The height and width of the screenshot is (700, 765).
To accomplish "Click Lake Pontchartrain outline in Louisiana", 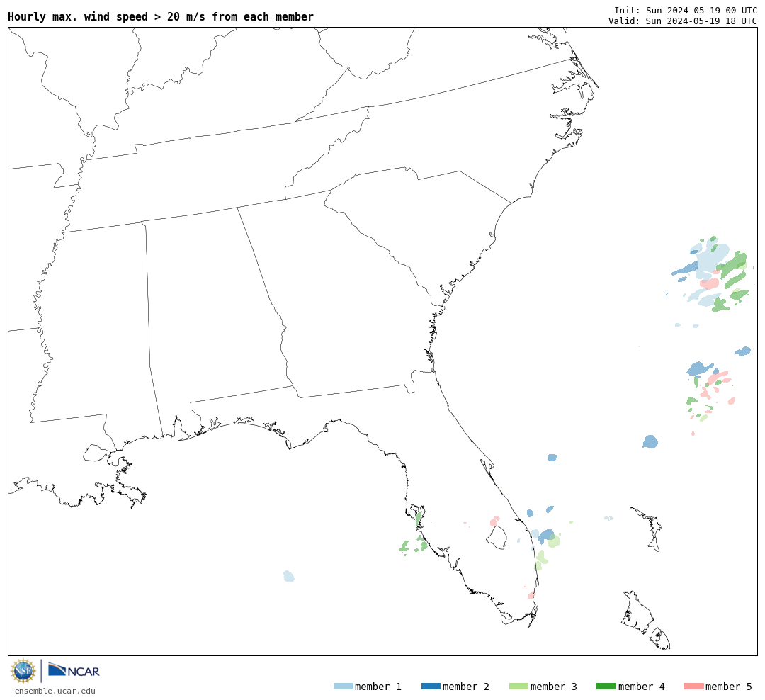I will coord(96,453).
